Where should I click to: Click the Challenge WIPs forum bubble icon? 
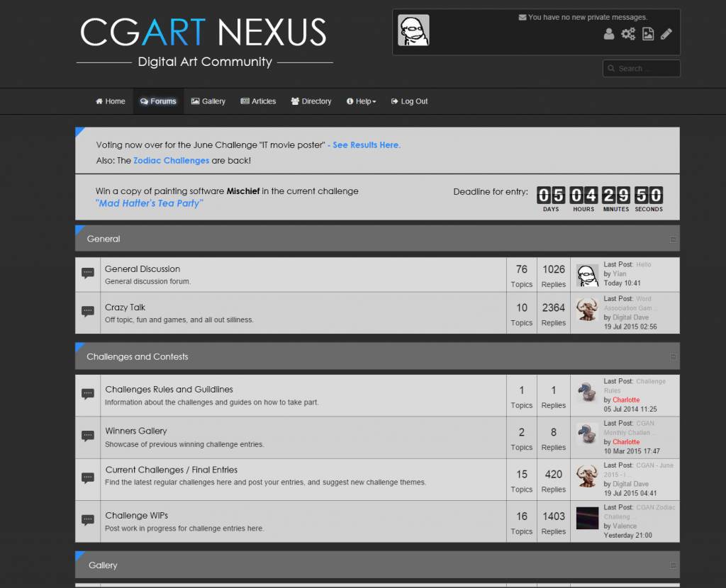click(x=88, y=520)
